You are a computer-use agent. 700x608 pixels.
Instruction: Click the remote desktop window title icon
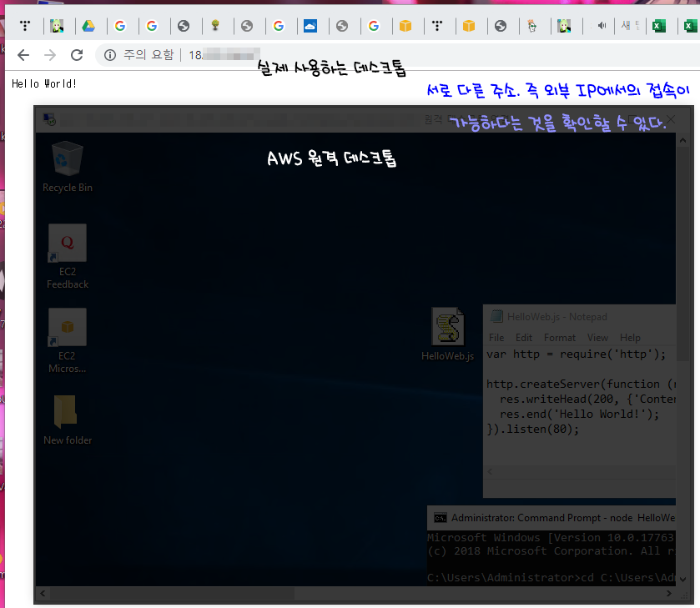[x=49, y=119]
